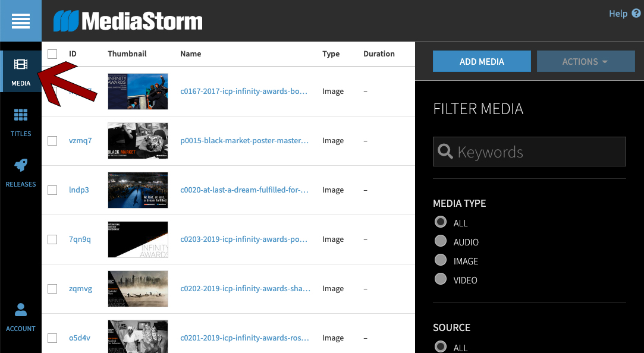Expand the Actions dropdown

(585, 61)
